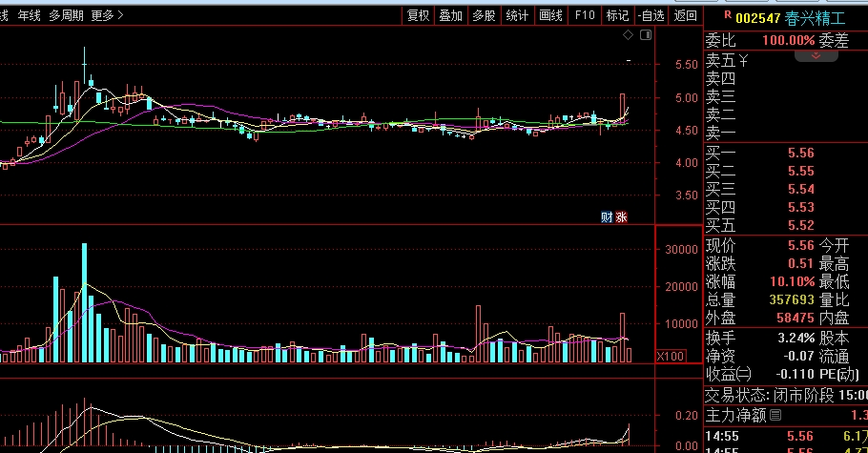Click the red R marker before the stock code
This screenshot has height=453, width=868.
coord(728,15)
